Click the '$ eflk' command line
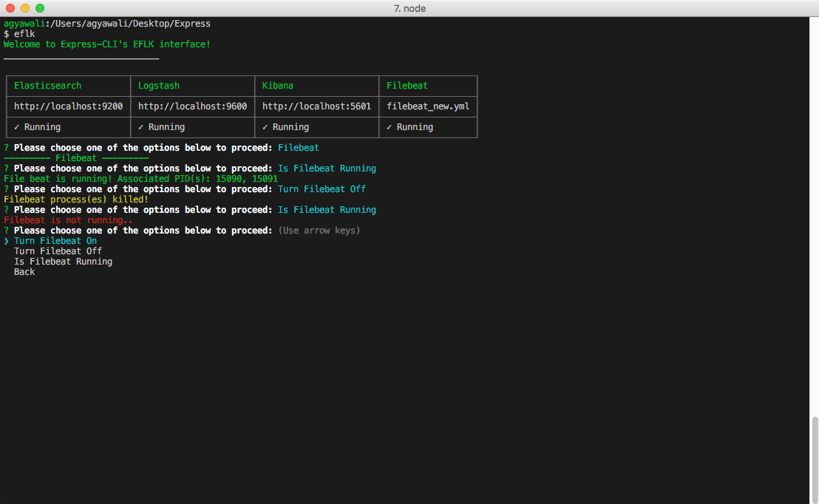The height and width of the screenshot is (504, 819). coord(19,34)
